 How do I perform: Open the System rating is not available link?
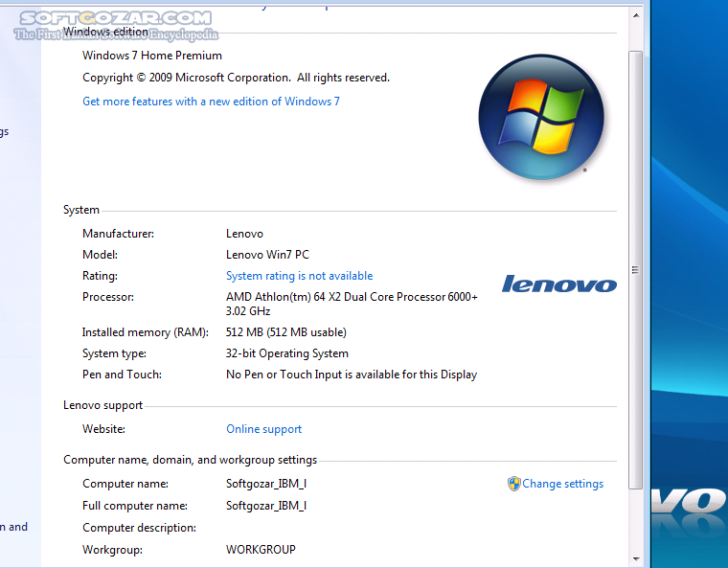(299, 276)
